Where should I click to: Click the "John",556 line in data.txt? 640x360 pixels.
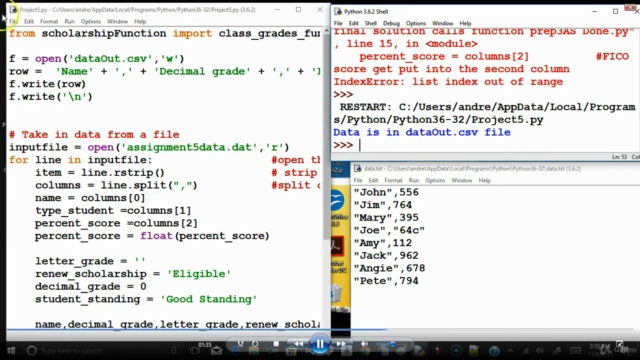tap(386, 192)
